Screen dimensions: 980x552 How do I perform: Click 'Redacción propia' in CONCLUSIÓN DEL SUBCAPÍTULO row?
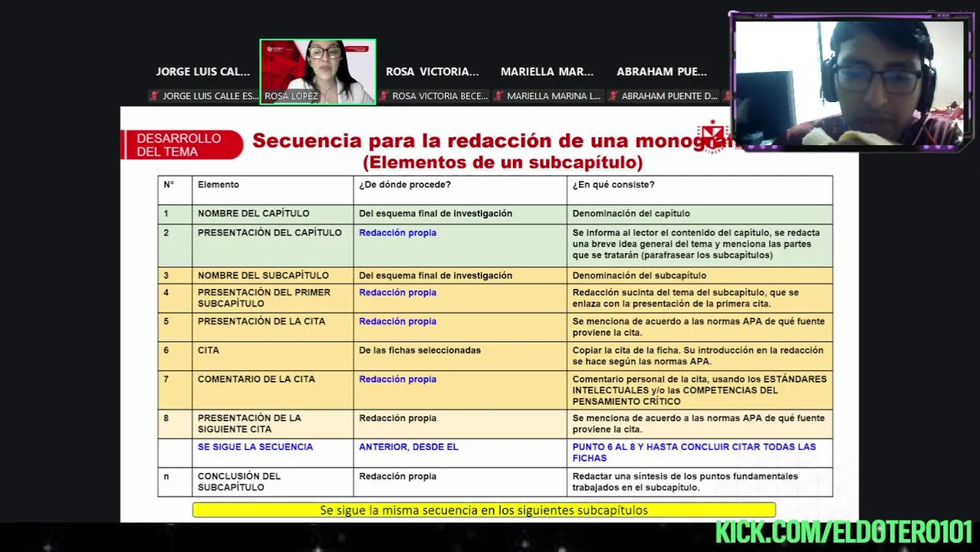[397, 477]
